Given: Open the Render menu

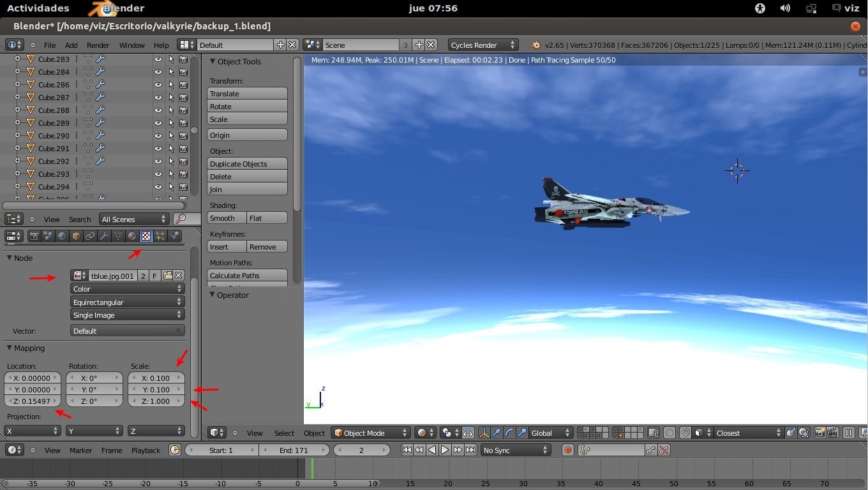Looking at the screenshot, I should [x=98, y=45].
